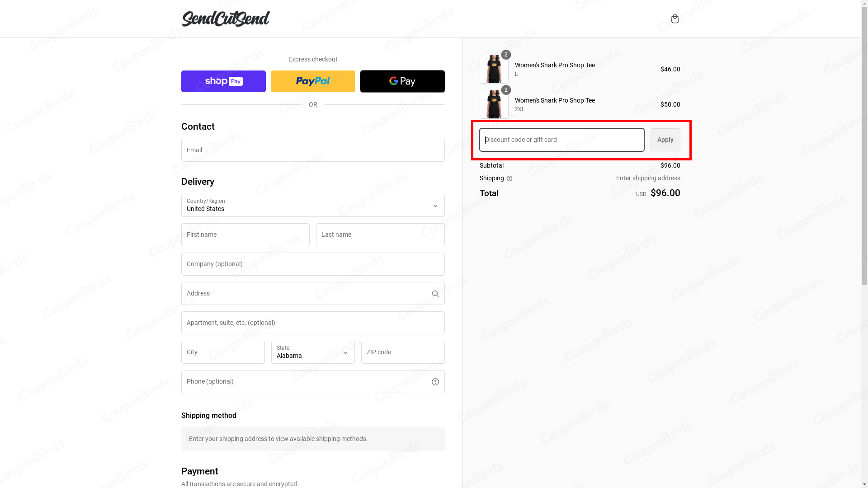This screenshot has height=488, width=868.
Task: Click the help icon next to Phone field
Action: (435, 381)
